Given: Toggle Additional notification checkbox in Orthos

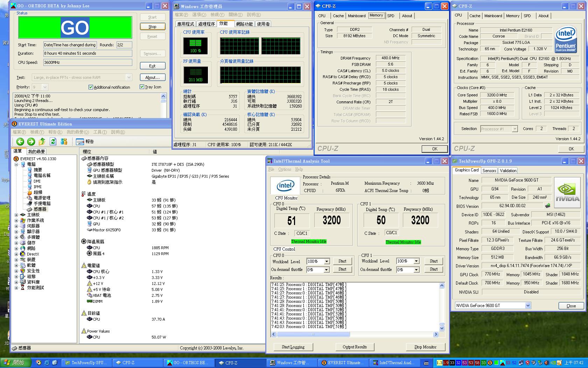Looking at the screenshot, I should coord(91,87).
